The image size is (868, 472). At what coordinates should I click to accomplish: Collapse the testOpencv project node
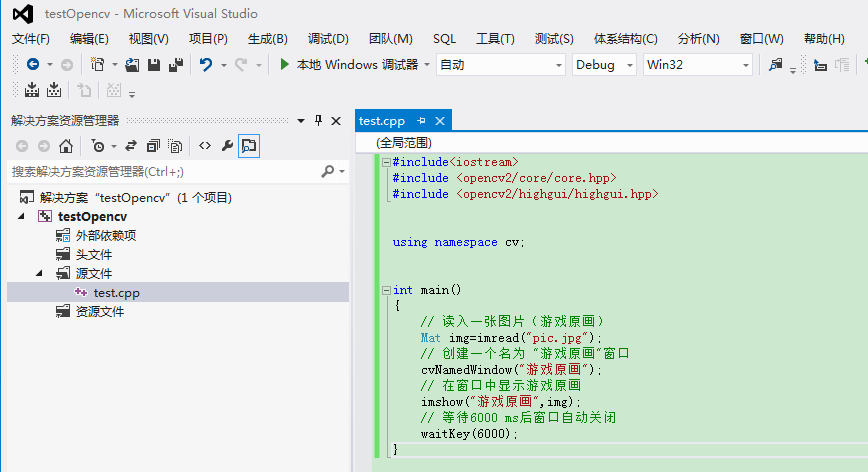[22, 217]
